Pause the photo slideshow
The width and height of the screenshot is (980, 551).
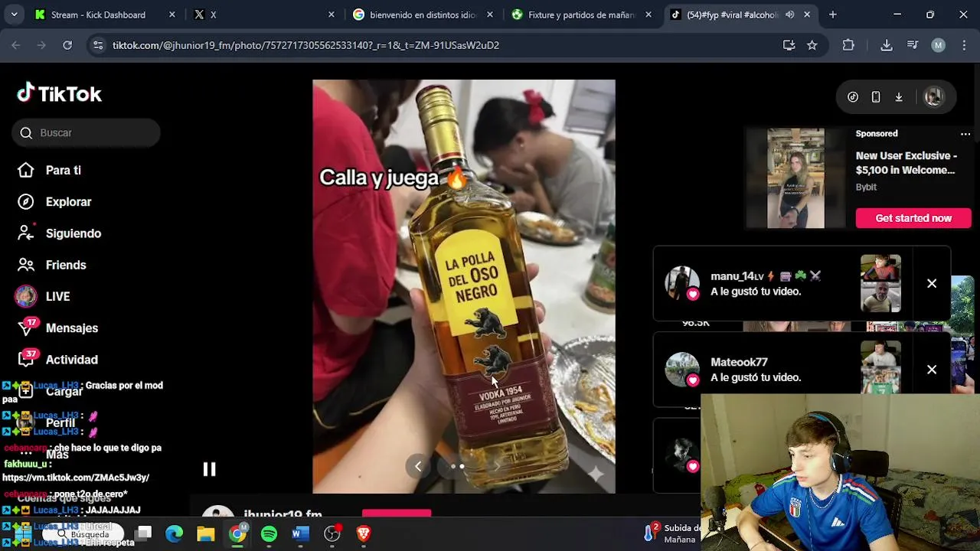tap(209, 469)
